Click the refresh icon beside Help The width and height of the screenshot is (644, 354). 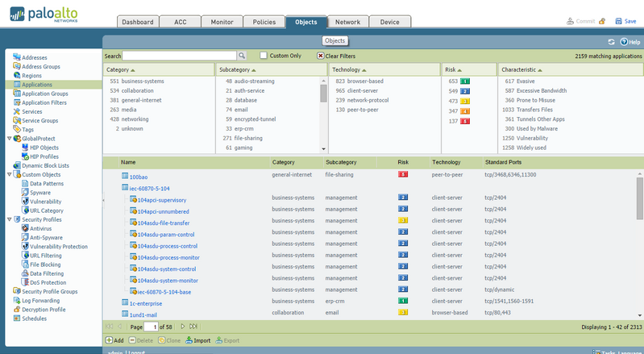point(611,41)
